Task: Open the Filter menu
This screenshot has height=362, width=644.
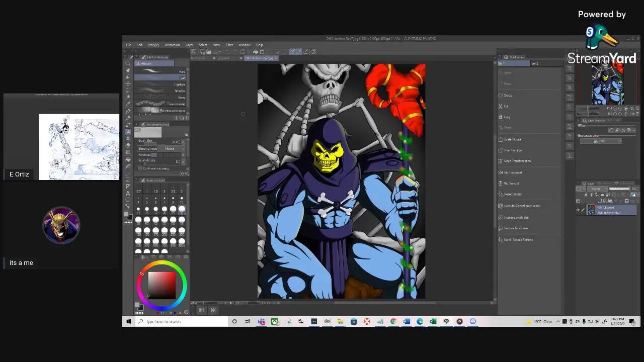Action: pos(229,45)
